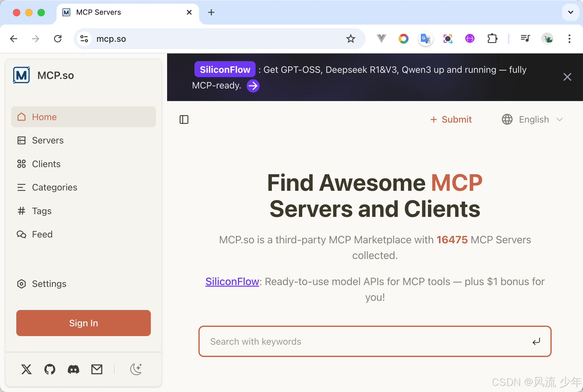Open the Discord icon link
Screen dimensions: 583x392
click(73, 369)
